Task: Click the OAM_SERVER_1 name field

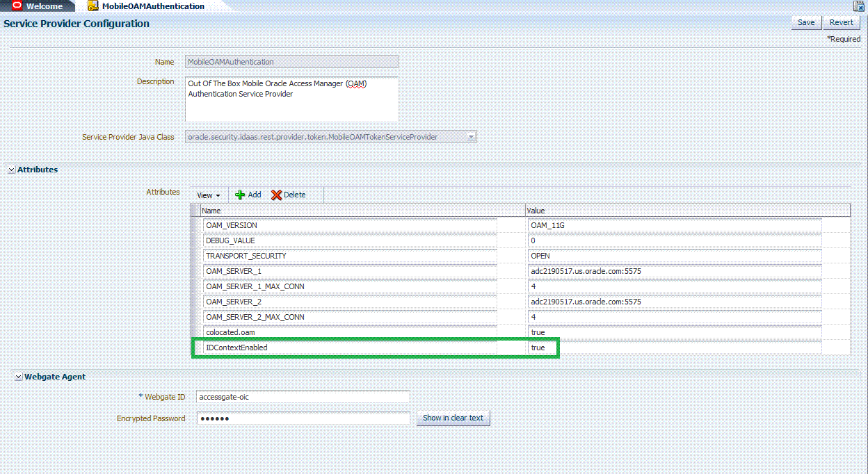Action: coord(350,271)
